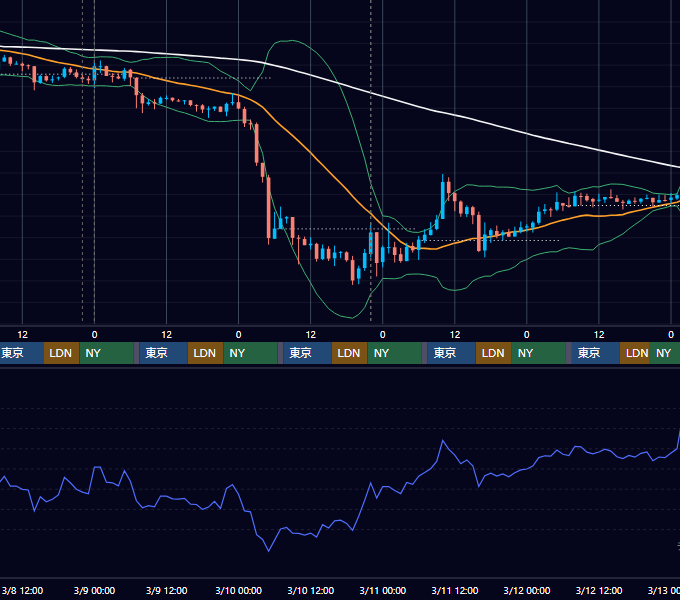Click the 3/9 12:00 date label
680x600 pixels.
(167, 590)
